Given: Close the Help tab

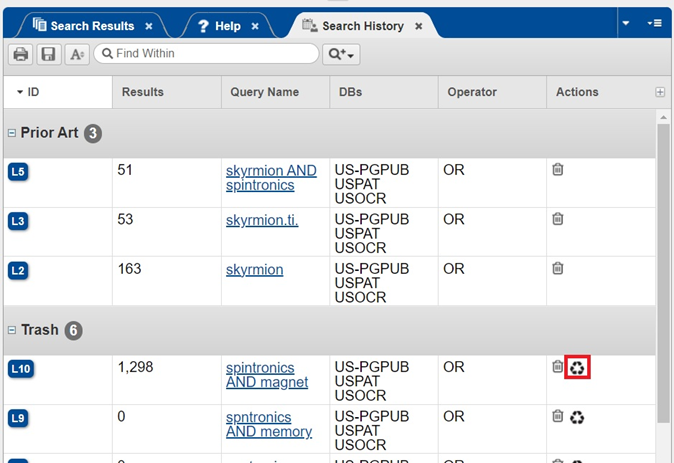Looking at the screenshot, I should (255, 26).
